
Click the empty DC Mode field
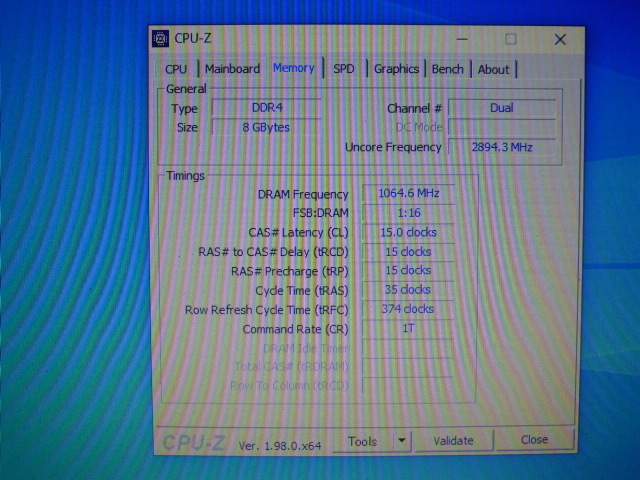[502, 127]
